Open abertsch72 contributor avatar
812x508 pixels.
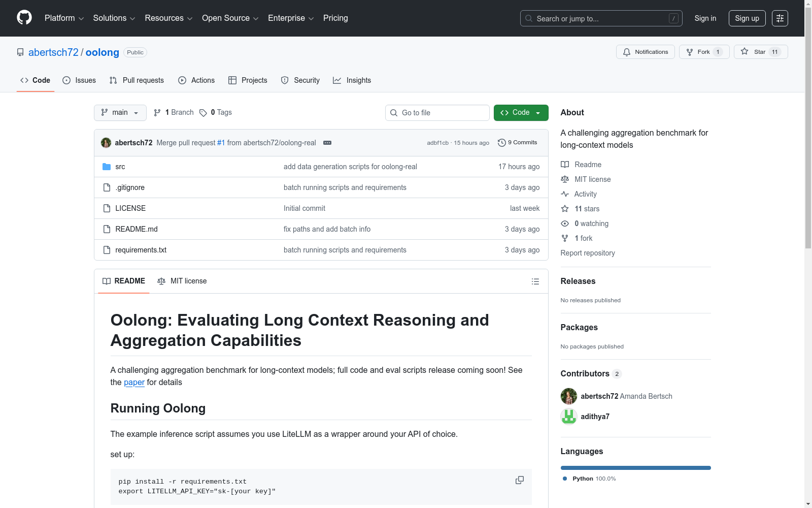pyautogui.click(x=569, y=396)
